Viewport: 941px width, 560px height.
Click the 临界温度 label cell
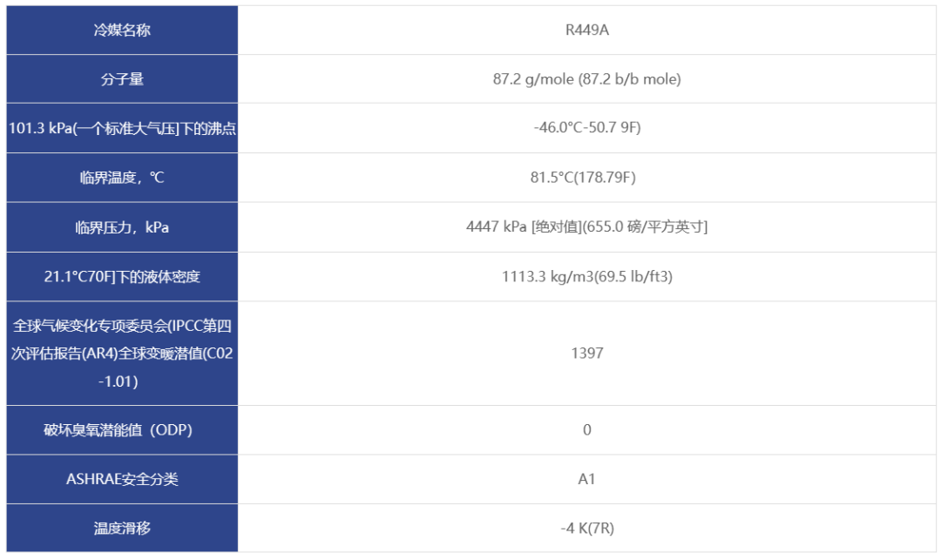tap(122, 179)
